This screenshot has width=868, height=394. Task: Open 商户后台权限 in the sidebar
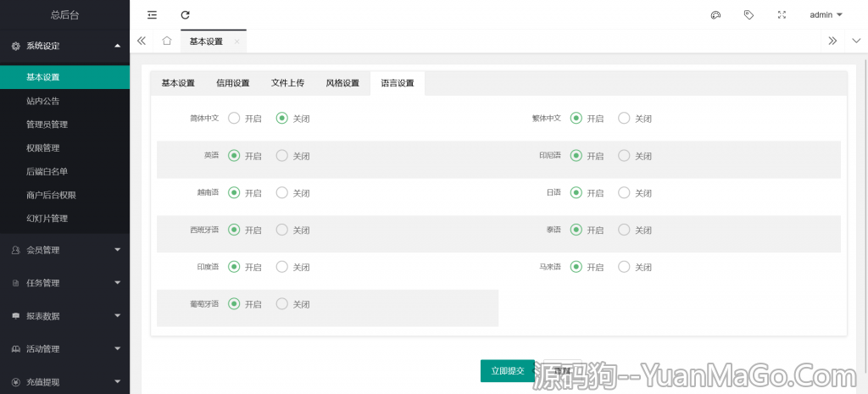pos(64,196)
